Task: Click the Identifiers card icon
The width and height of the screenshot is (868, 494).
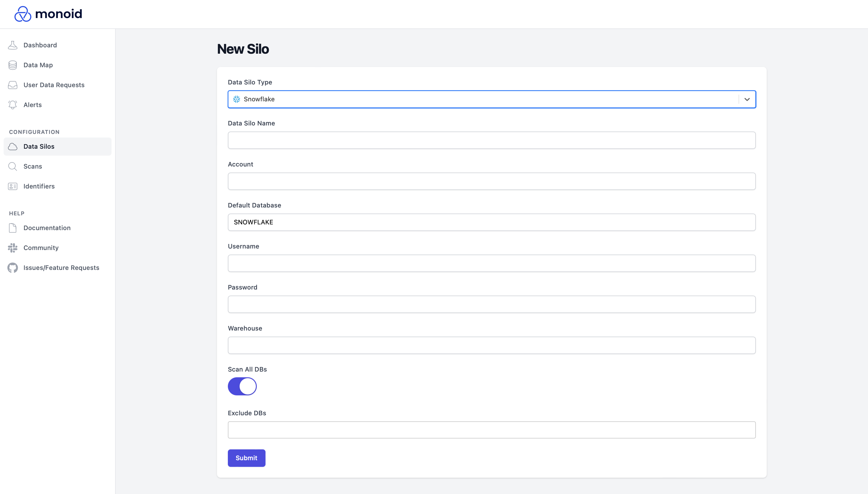Action: pyautogui.click(x=13, y=186)
